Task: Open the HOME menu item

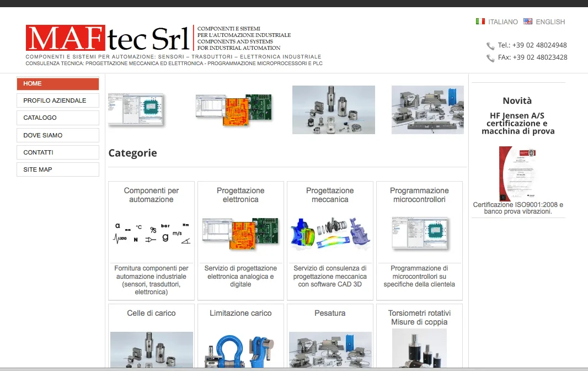Action: coord(58,84)
